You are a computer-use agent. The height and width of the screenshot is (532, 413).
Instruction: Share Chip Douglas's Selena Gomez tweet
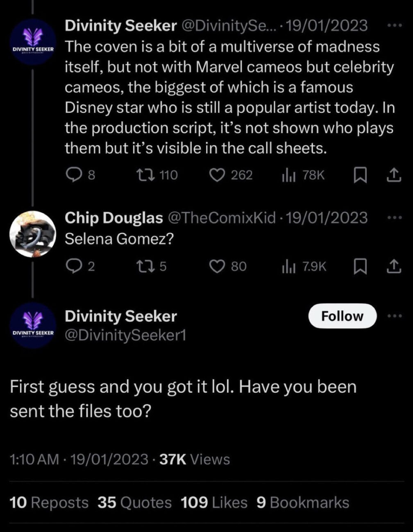393,267
